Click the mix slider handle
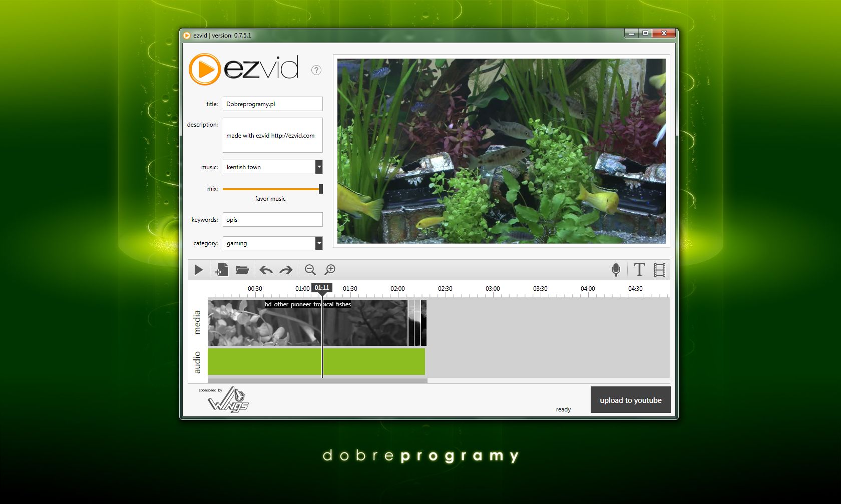The image size is (841, 504). [321, 189]
